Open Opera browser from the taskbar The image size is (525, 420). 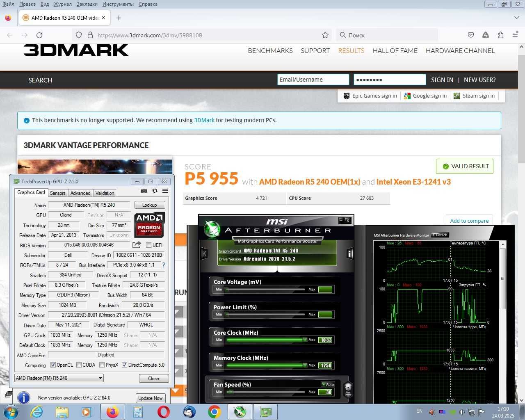coord(163,411)
